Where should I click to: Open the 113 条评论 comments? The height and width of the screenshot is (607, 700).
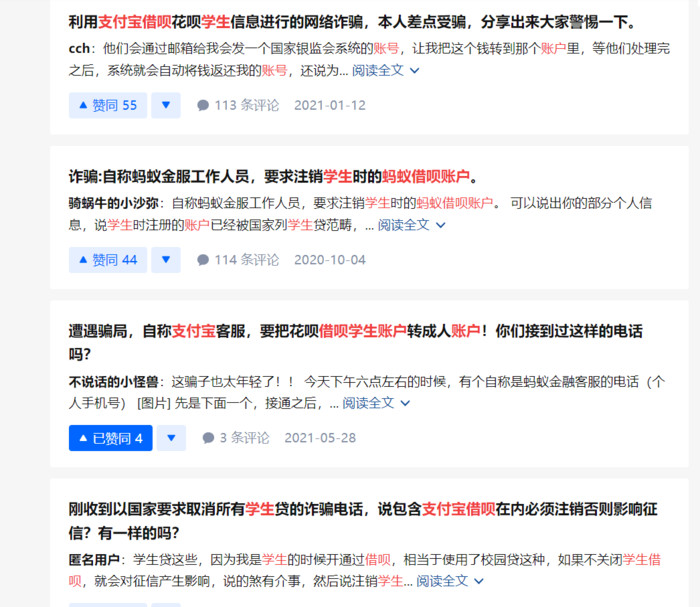[x=238, y=105]
